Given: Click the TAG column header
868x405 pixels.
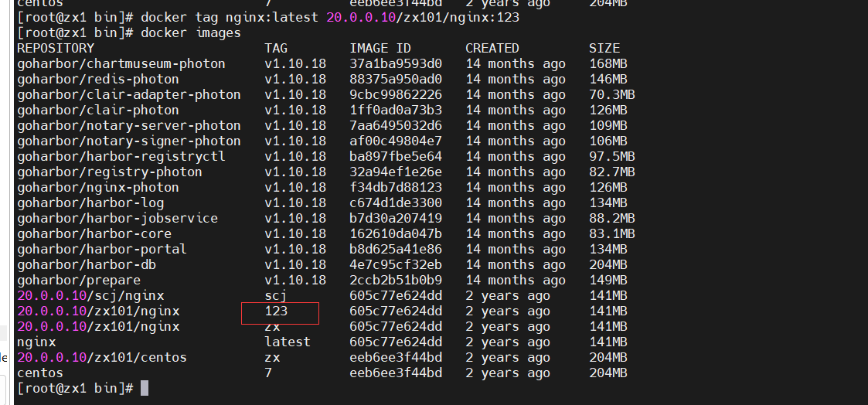Looking at the screenshot, I should pos(276,48).
